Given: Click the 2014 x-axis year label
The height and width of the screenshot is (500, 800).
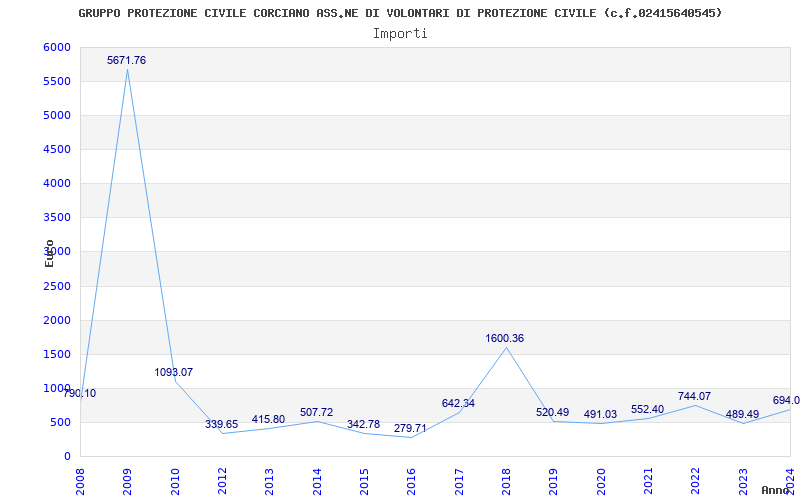Looking at the screenshot, I should pyautogui.click(x=317, y=481).
